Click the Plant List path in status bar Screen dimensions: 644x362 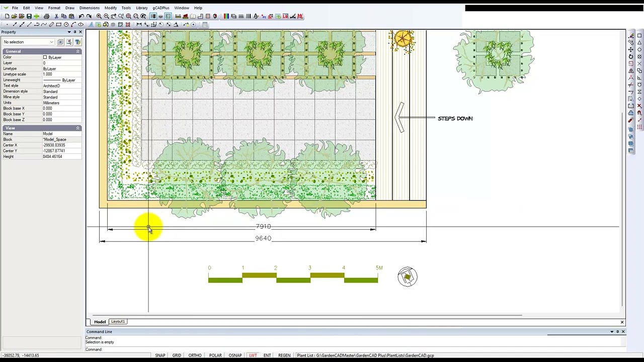365,355
